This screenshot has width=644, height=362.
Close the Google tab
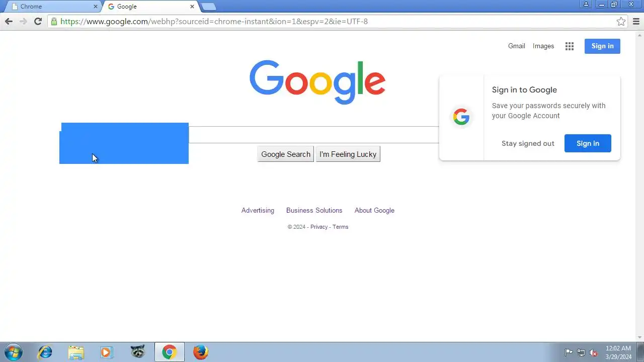(192, 7)
